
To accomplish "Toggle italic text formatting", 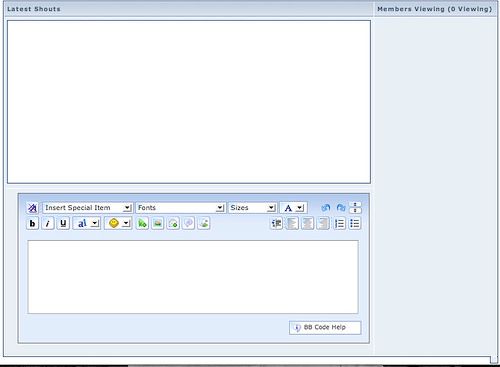I will tap(48, 223).
